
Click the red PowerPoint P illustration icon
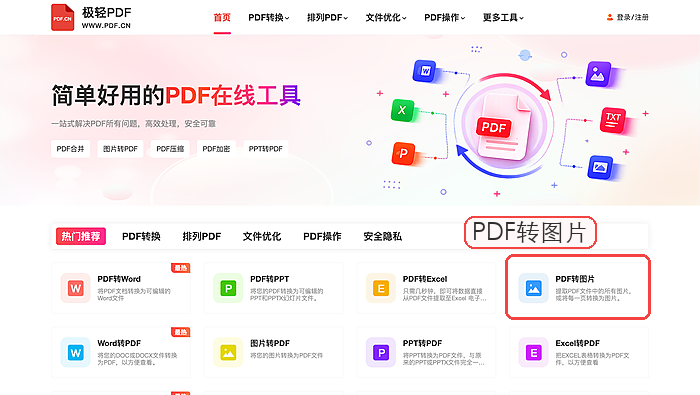pyautogui.click(x=403, y=153)
